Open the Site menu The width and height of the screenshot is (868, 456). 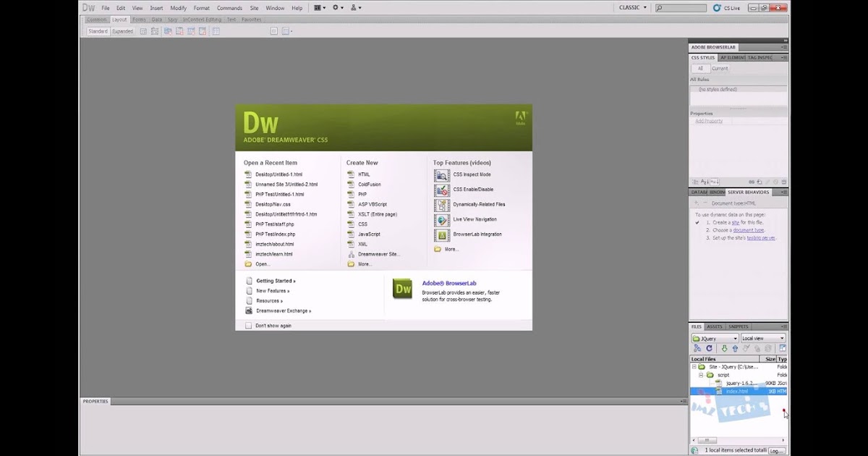coord(254,8)
